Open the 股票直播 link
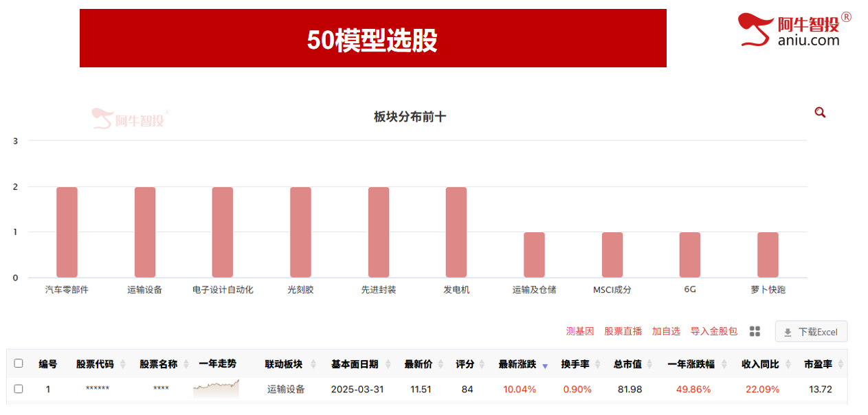The height and width of the screenshot is (415, 868). [x=623, y=331]
